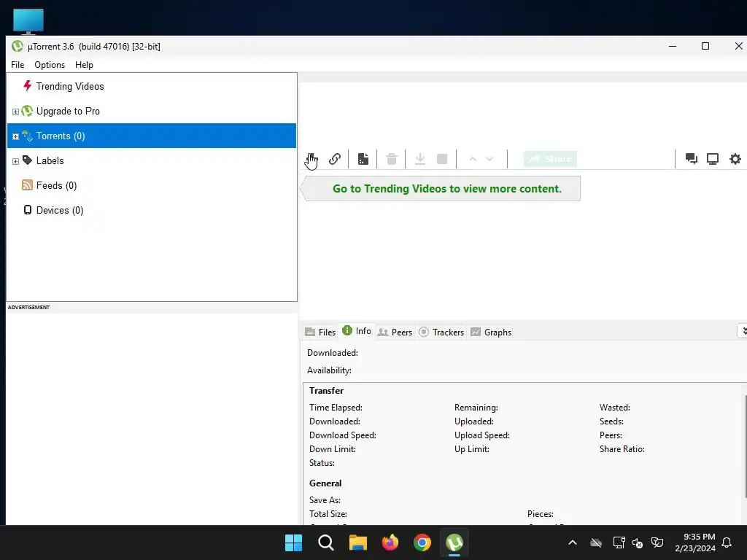Click the Devices phone icon

click(x=28, y=209)
